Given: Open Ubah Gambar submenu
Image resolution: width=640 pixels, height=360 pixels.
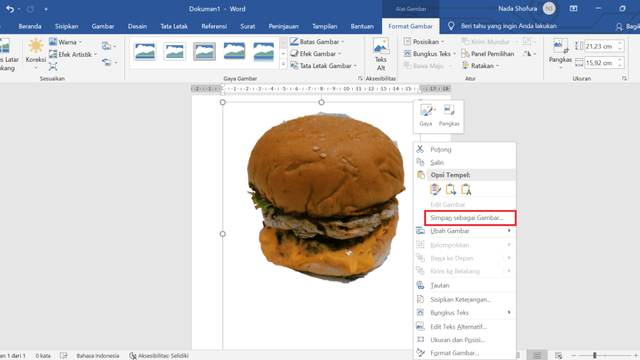Looking at the screenshot, I should tap(465, 231).
